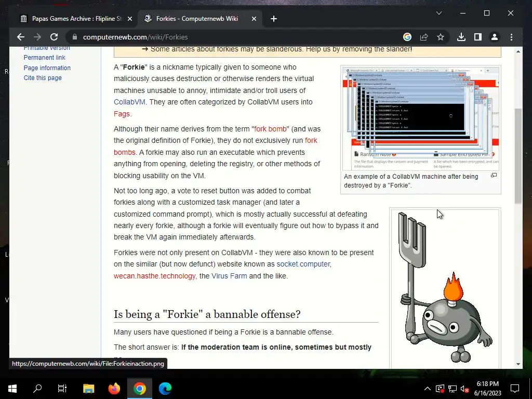Click the scrollbar down arrow
This screenshot has height=399, width=532.
518,364
